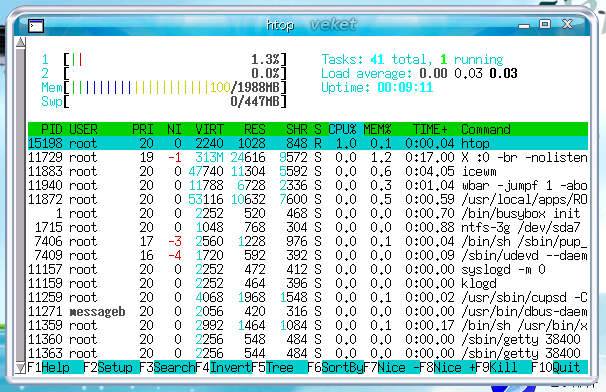Select the messageb dbus-daemon process row
This screenshot has height=392, width=606.
click(308, 311)
